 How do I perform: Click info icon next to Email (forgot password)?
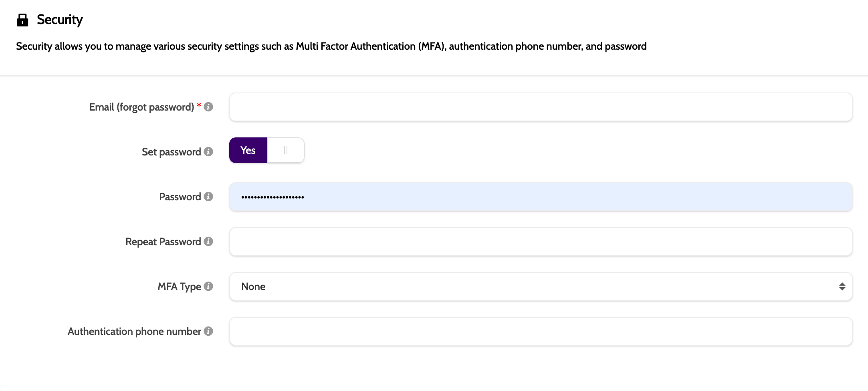coord(208,107)
